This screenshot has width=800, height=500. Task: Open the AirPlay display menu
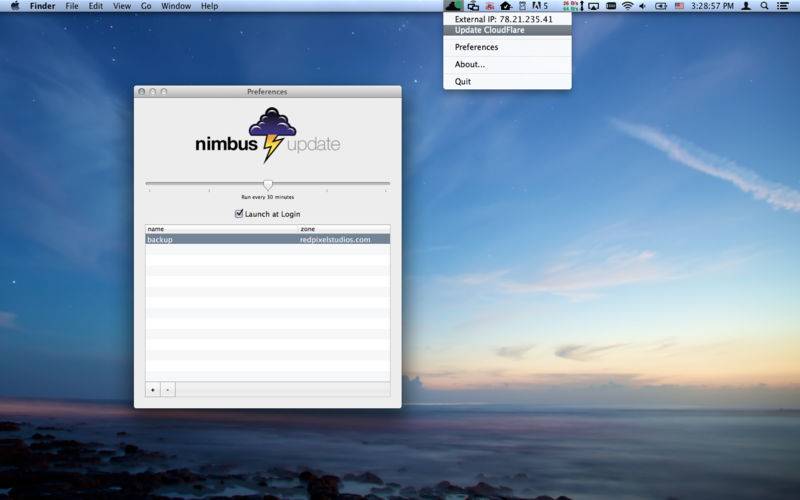pyautogui.click(x=593, y=6)
